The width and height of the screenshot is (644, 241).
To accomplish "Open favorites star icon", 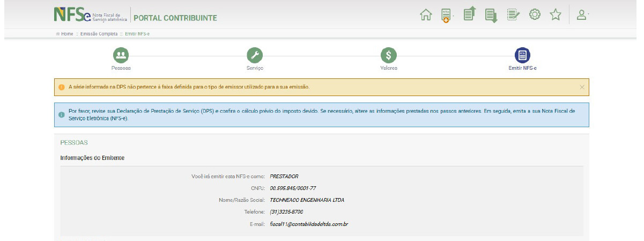I will tap(556, 15).
